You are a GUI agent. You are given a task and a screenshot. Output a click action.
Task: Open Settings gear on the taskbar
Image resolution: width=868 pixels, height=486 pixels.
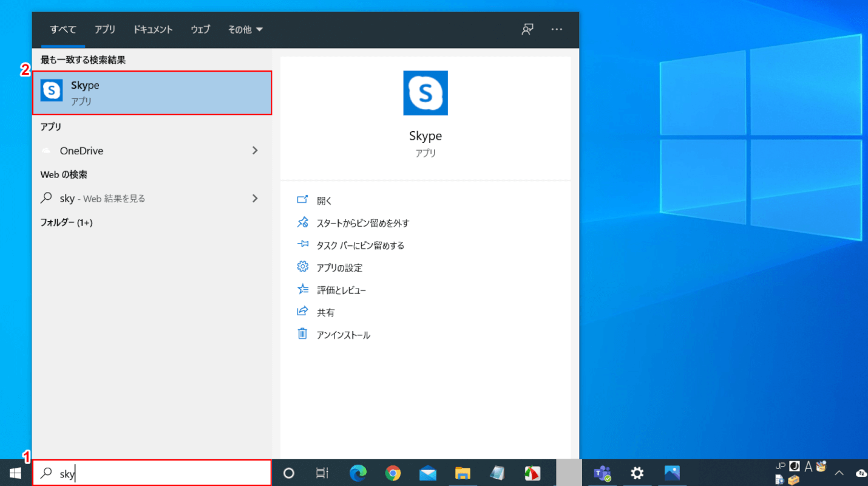coord(637,473)
